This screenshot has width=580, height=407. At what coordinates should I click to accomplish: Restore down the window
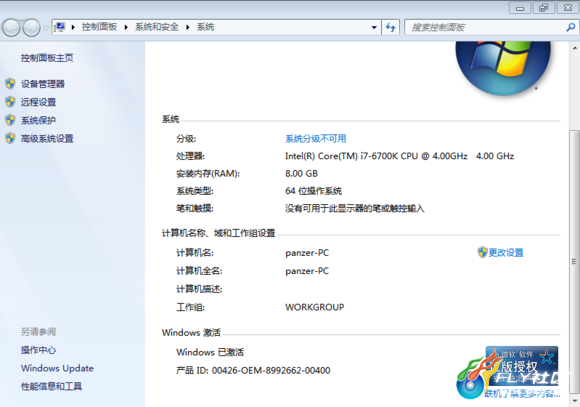point(544,8)
